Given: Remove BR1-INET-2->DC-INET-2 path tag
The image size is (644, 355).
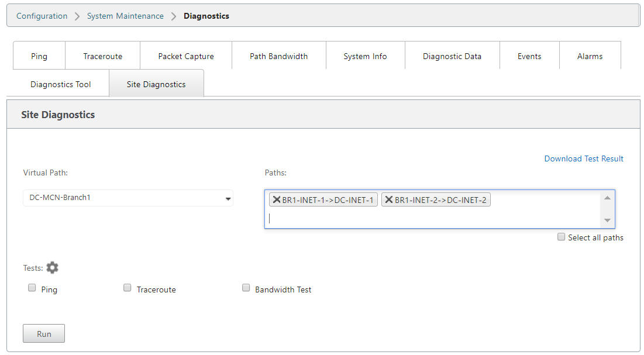Looking at the screenshot, I should pos(389,200).
